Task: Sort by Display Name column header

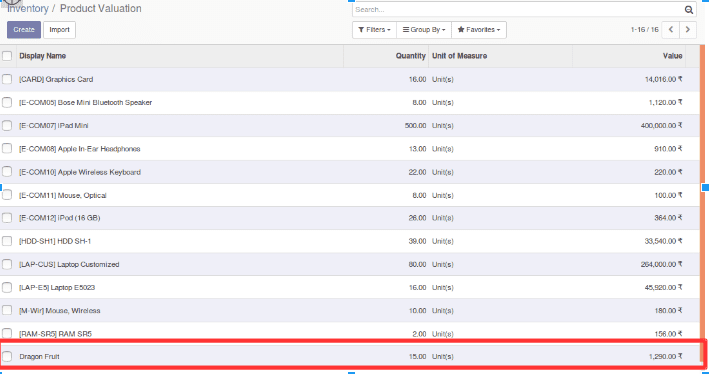Action: click(x=43, y=56)
